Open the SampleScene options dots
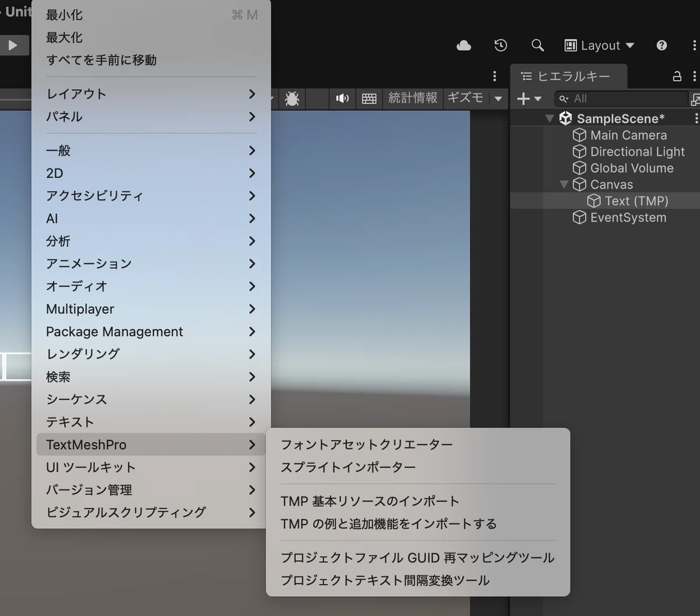Image resolution: width=700 pixels, height=616 pixels. [696, 119]
